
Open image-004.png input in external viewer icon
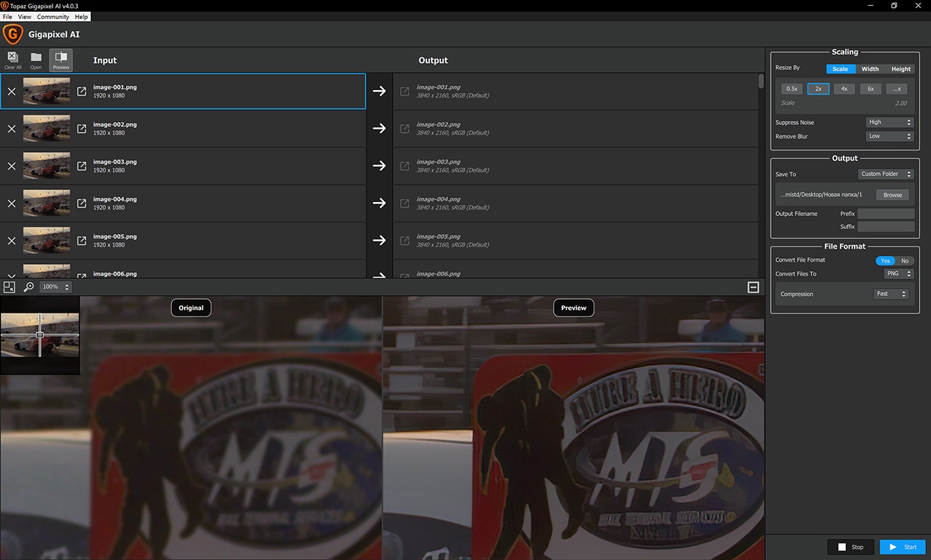click(81, 204)
